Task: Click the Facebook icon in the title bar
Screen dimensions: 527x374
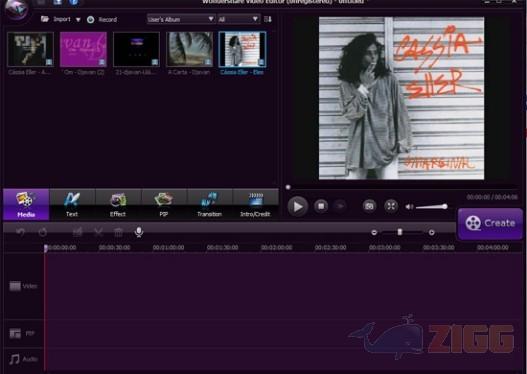Action: click(73, 2)
